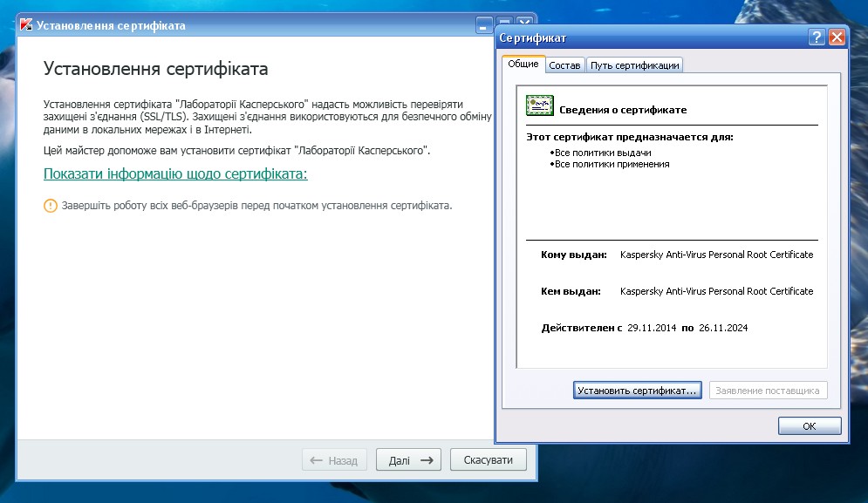
Task: Click Показати інформацію щодо сертифіката link
Action: (175, 173)
